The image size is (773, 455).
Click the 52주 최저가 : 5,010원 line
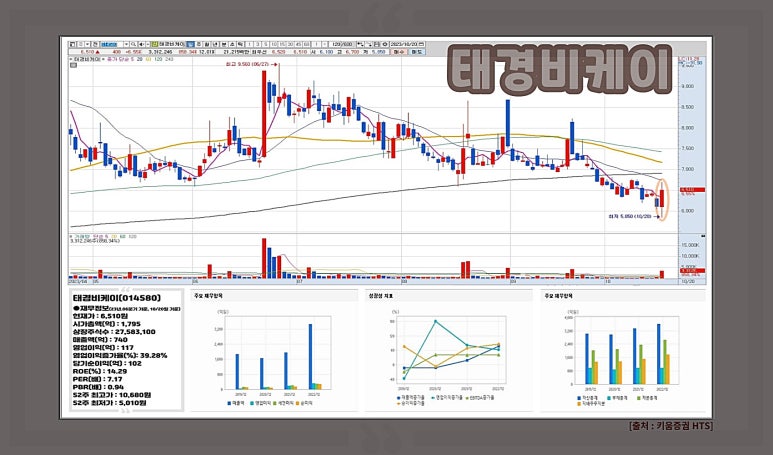pyautogui.click(x=109, y=403)
